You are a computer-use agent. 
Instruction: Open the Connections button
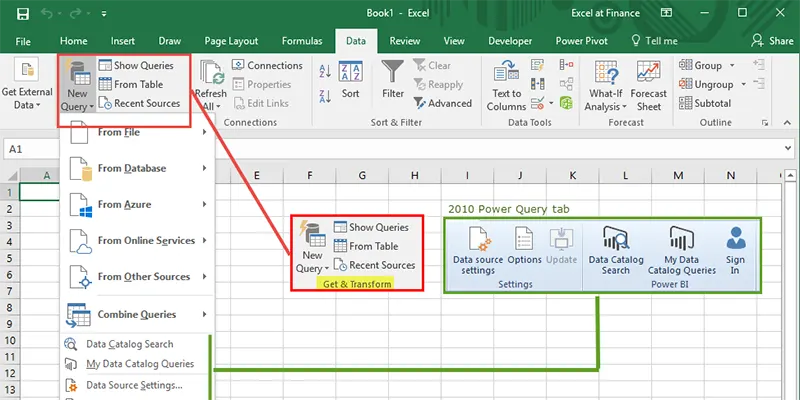[x=267, y=65]
